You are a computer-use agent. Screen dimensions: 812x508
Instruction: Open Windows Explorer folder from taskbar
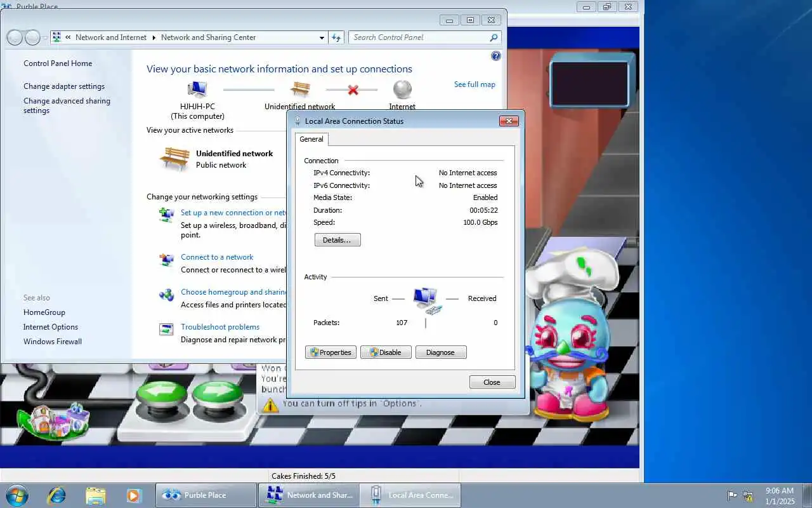(95, 495)
